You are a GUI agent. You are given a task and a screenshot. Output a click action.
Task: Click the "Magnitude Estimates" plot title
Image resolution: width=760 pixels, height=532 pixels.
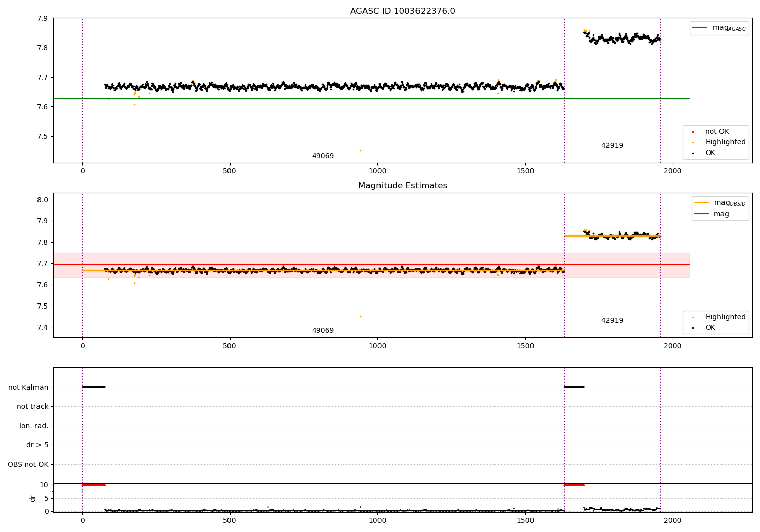[402, 186]
